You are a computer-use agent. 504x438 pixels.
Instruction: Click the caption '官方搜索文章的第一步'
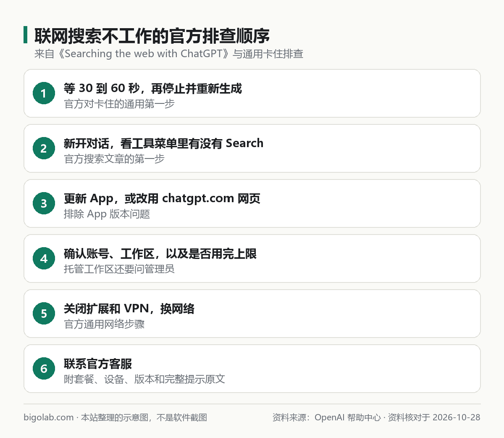click(x=114, y=159)
